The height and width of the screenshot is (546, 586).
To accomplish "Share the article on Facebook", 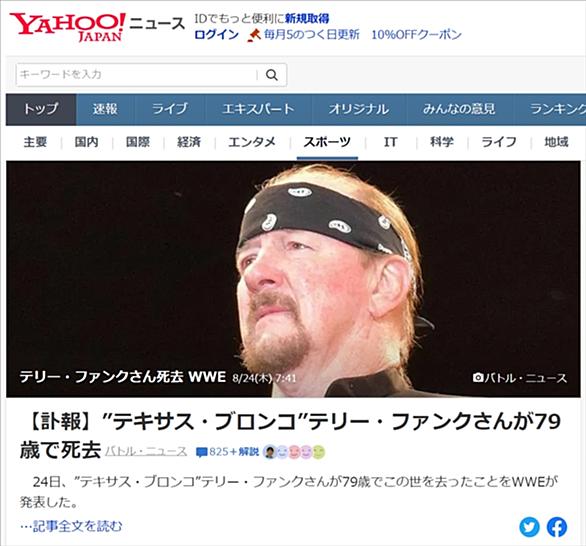I will [x=557, y=527].
